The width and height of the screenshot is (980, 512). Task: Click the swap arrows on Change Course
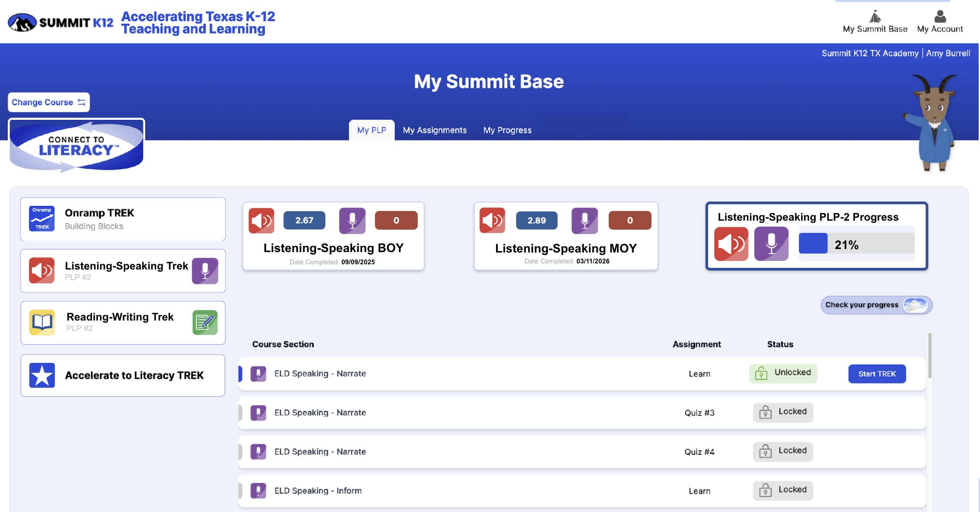[82, 102]
